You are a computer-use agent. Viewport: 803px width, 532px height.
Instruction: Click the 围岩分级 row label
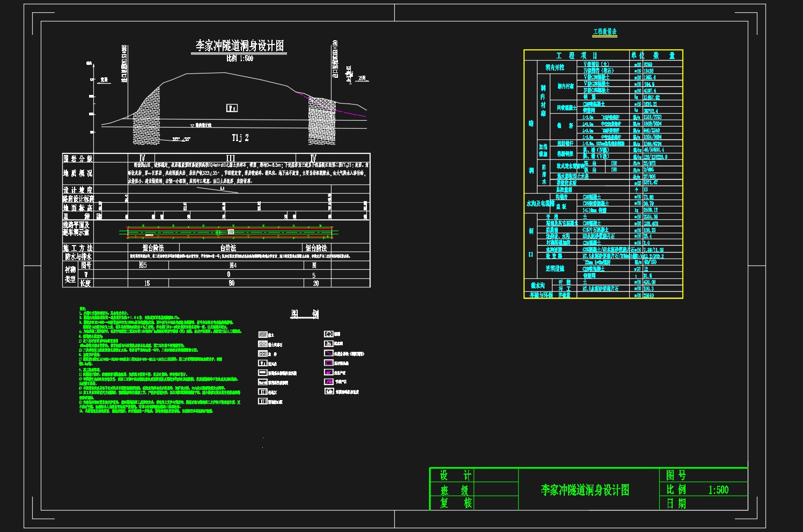[x=78, y=159]
